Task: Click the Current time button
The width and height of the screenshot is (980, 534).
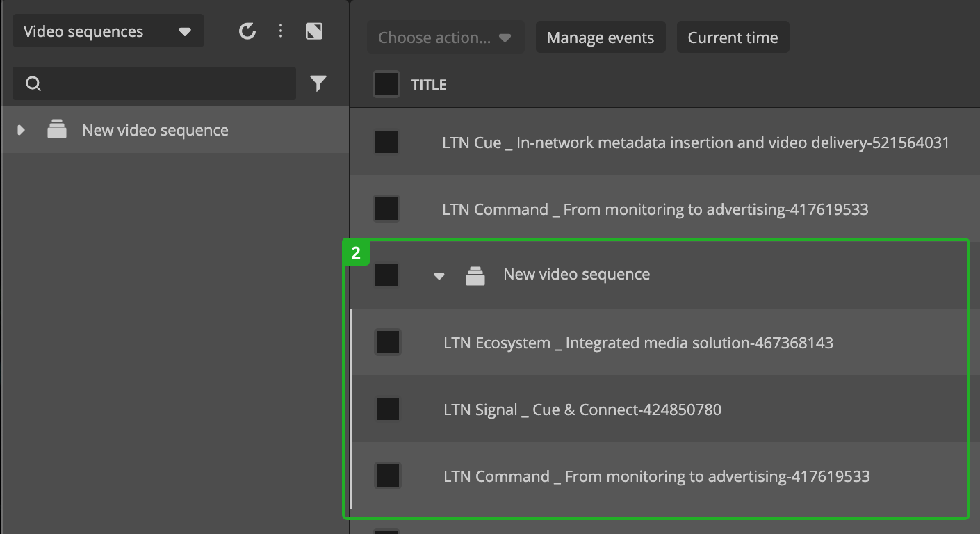Action: 733,38
